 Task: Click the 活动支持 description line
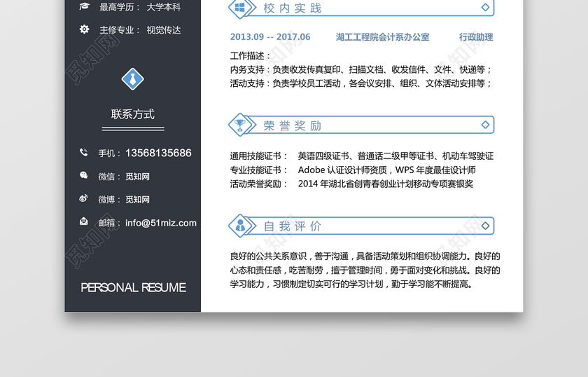(x=360, y=83)
